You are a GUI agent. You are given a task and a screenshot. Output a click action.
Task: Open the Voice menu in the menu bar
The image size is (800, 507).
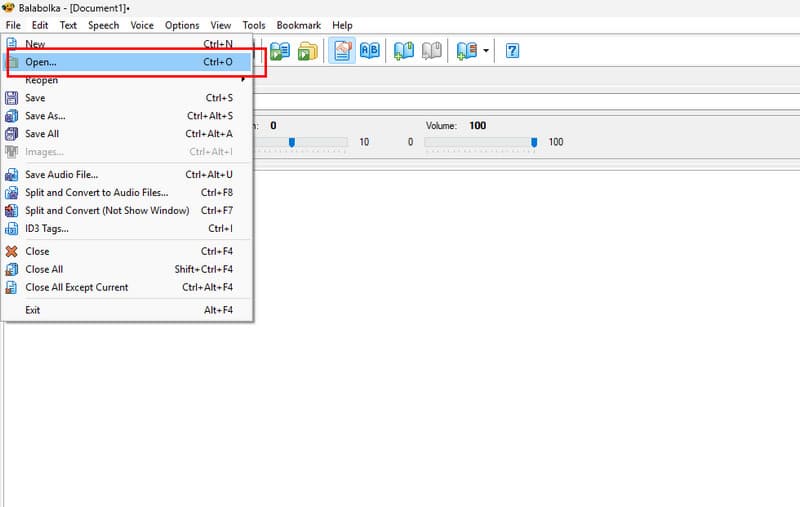(x=142, y=25)
